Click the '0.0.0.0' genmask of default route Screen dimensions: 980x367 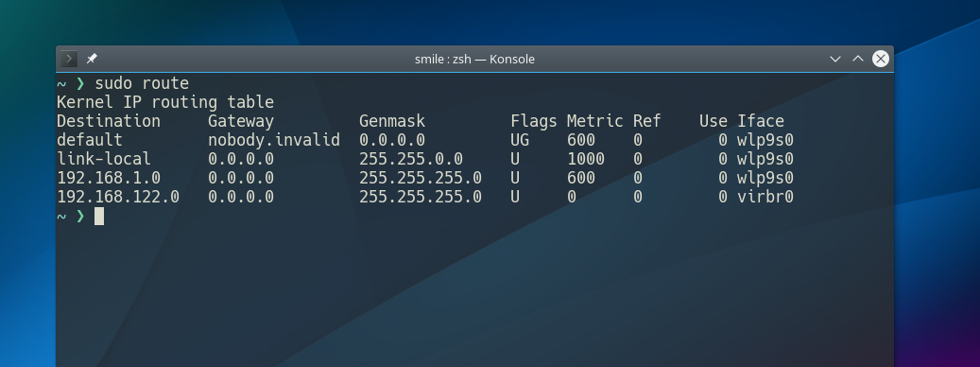(x=392, y=140)
